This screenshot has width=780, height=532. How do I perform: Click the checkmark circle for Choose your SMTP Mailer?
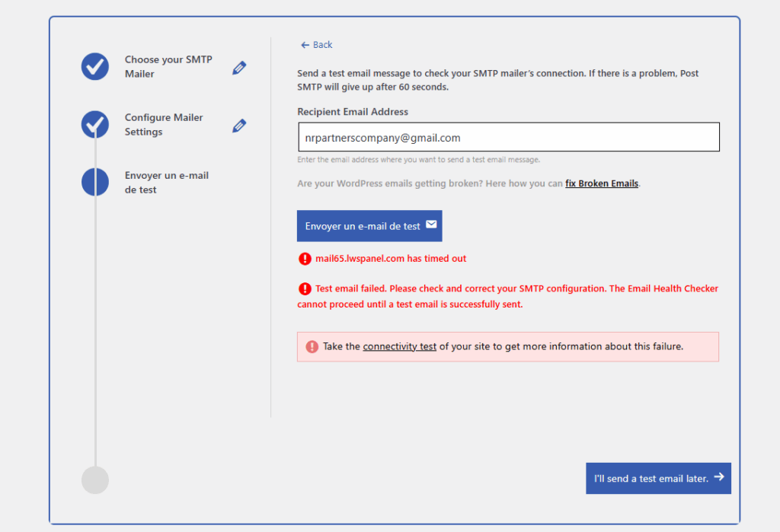tap(95, 66)
